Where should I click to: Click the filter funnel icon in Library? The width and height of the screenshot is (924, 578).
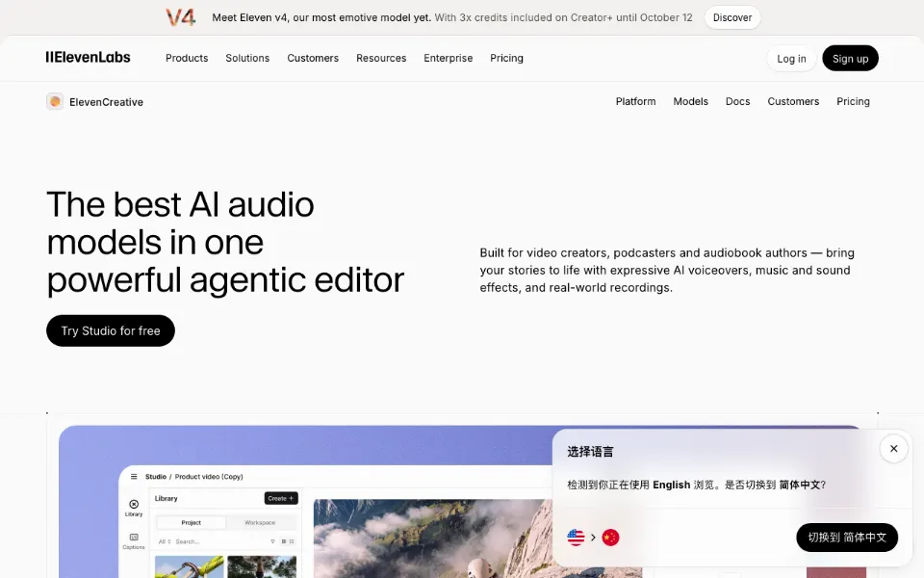click(272, 541)
